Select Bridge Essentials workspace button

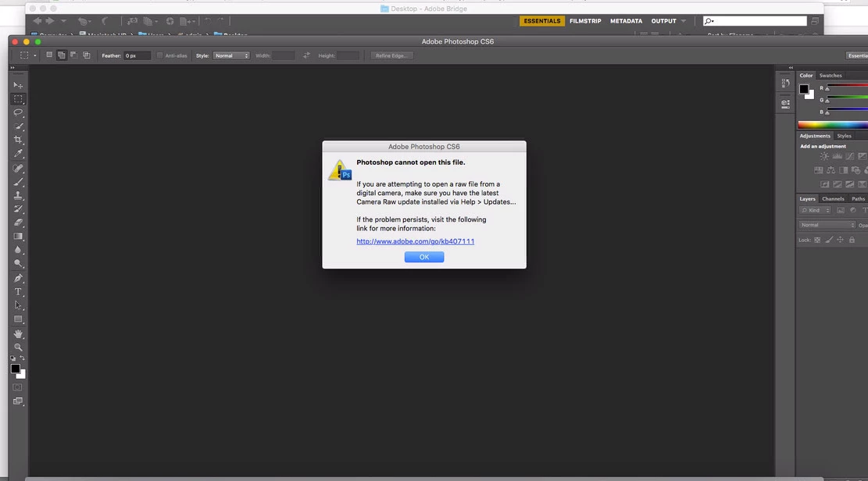point(542,21)
